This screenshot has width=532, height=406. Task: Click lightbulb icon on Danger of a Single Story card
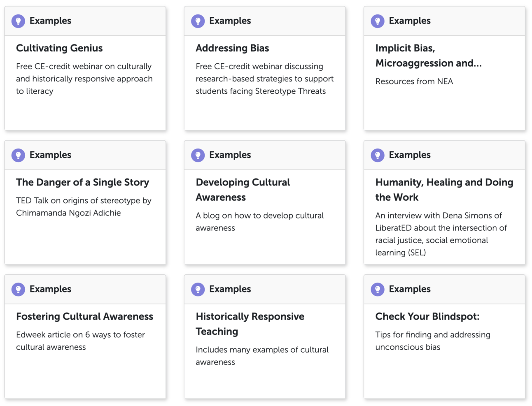[18, 155]
